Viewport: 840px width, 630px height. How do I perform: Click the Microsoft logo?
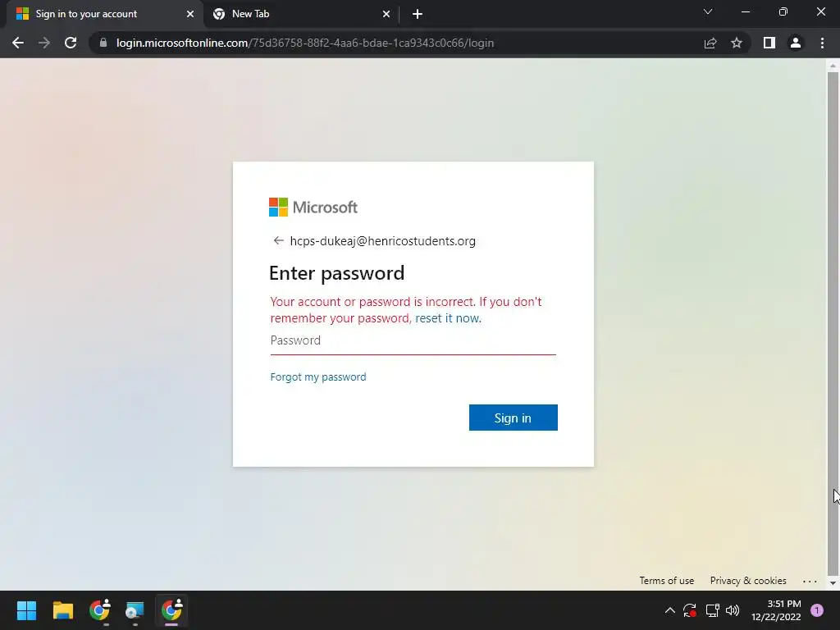point(313,208)
